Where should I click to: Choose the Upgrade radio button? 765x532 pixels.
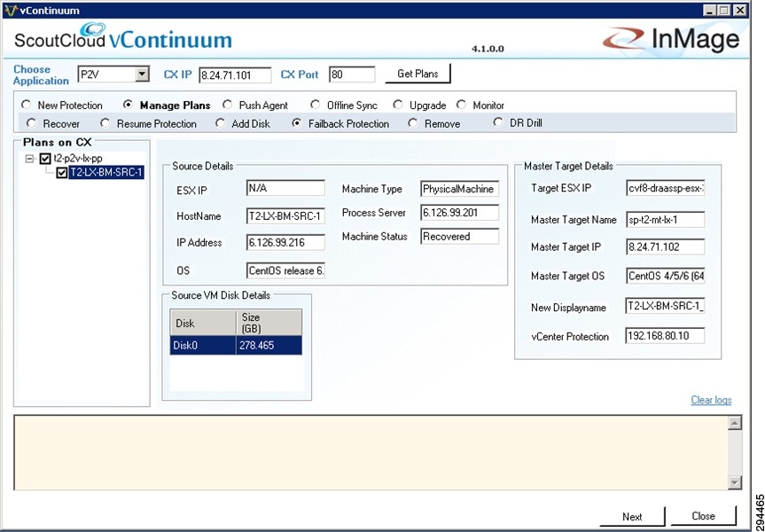point(398,105)
